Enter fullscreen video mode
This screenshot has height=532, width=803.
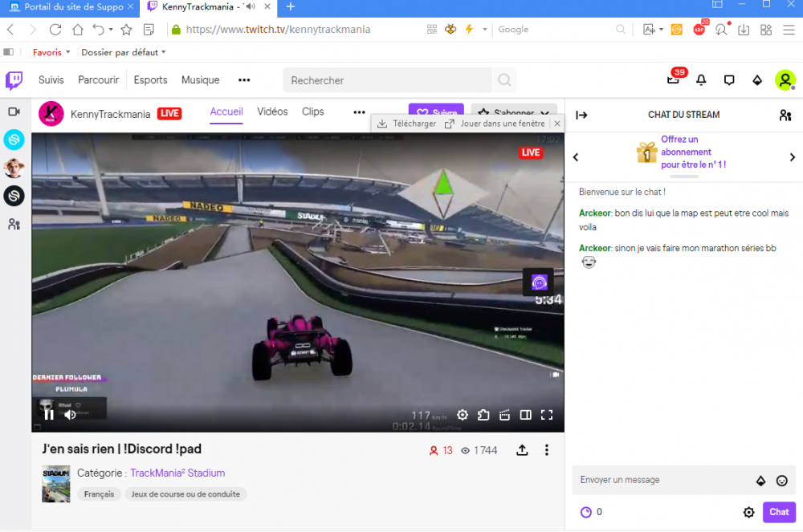point(547,415)
